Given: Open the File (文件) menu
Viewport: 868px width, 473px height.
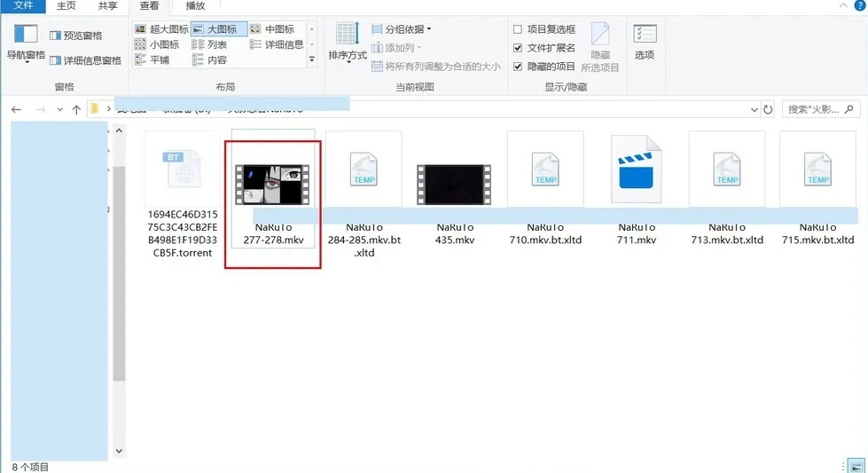Looking at the screenshot, I should [x=24, y=6].
